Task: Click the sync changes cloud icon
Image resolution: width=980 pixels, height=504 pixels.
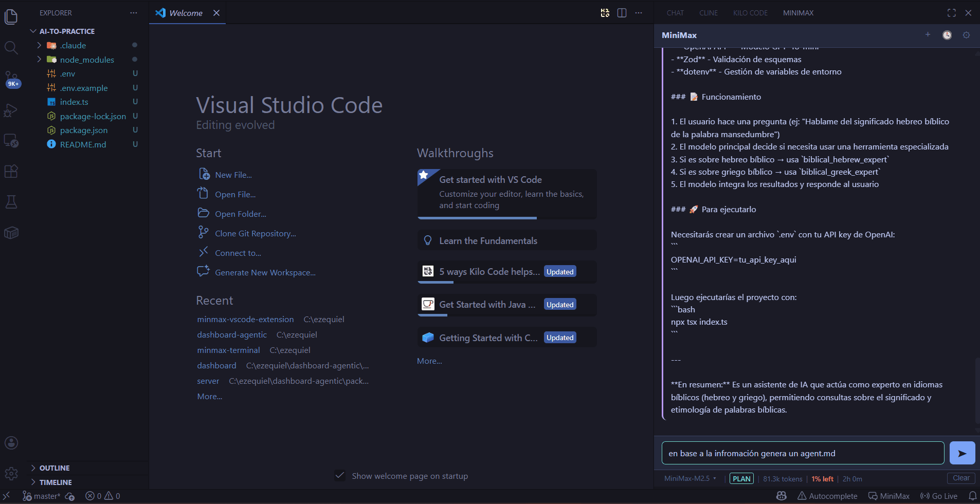Action: pyautogui.click(x=70, y=496)
